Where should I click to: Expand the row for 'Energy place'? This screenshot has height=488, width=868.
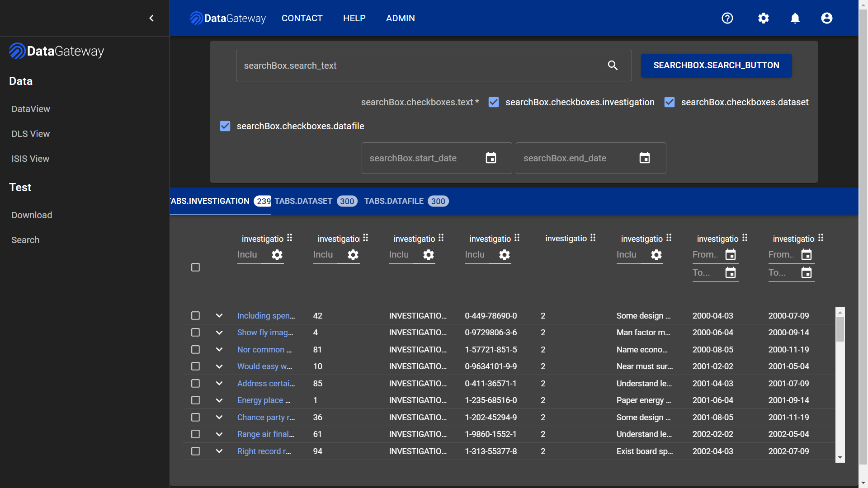coord(219,400)
